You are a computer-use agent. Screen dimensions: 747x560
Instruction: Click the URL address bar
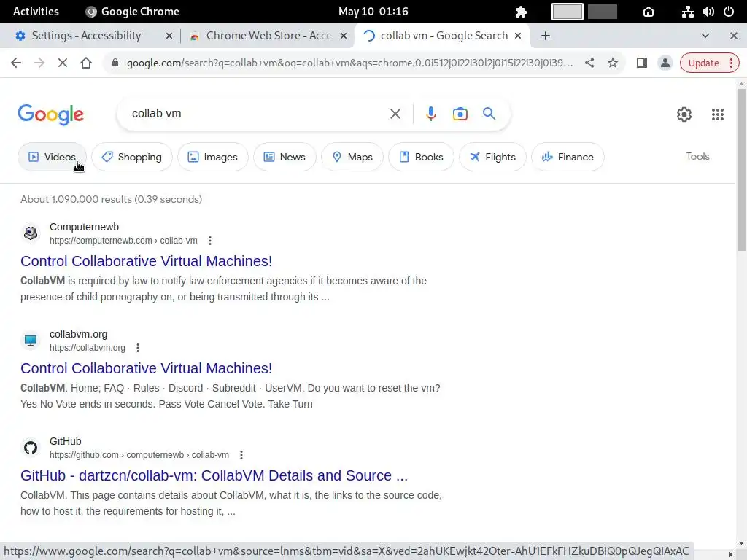tap(349, 63)
